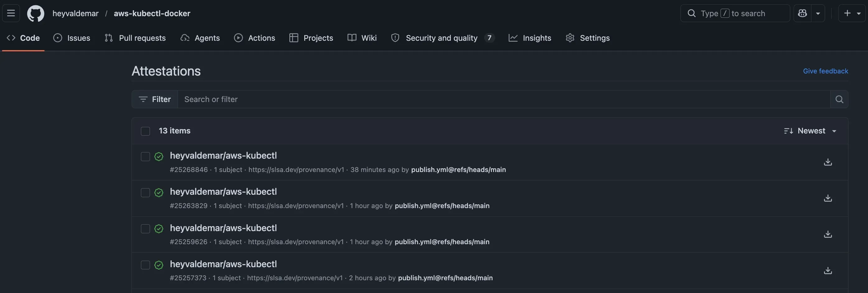Click the Copilot icon in the header

(x=802, y=13)
